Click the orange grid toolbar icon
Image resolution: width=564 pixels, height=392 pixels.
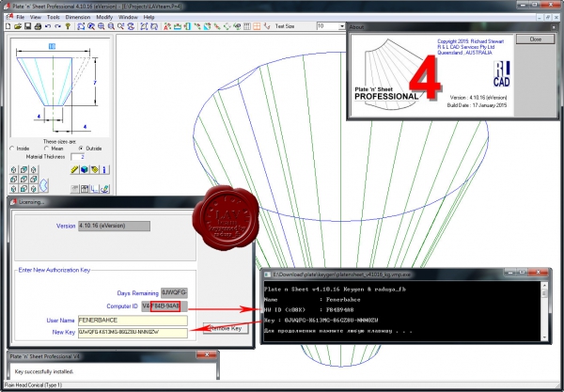(257, 26)
